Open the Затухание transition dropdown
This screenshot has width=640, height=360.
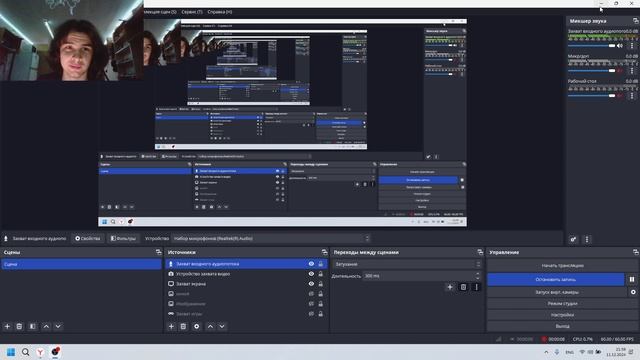(x=407, y=264)
